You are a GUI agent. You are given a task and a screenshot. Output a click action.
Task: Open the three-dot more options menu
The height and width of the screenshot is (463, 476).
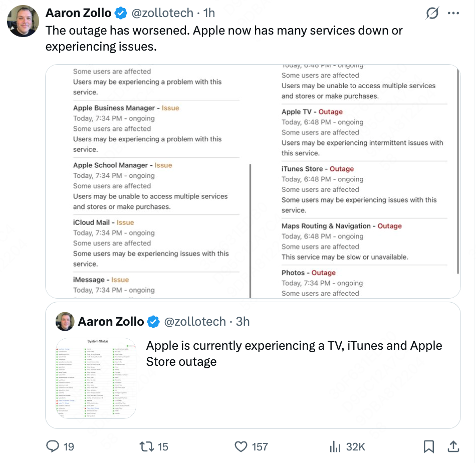pyautogui.click(x=453, y=14)
